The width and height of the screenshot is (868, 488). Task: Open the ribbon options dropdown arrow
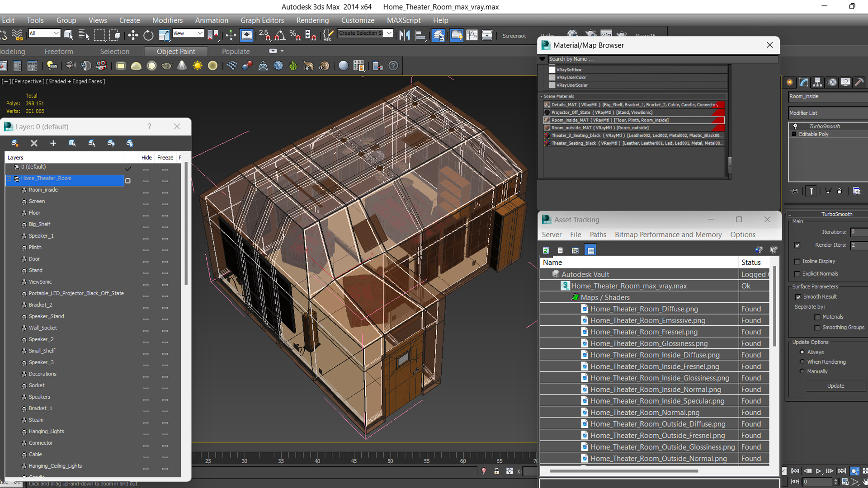[282, 51]
